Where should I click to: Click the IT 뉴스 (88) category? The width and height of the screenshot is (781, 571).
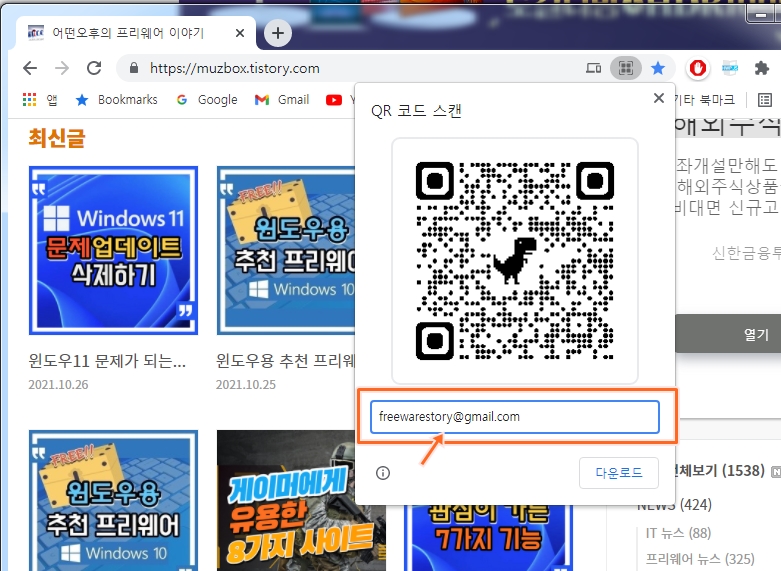pos(678,533)
